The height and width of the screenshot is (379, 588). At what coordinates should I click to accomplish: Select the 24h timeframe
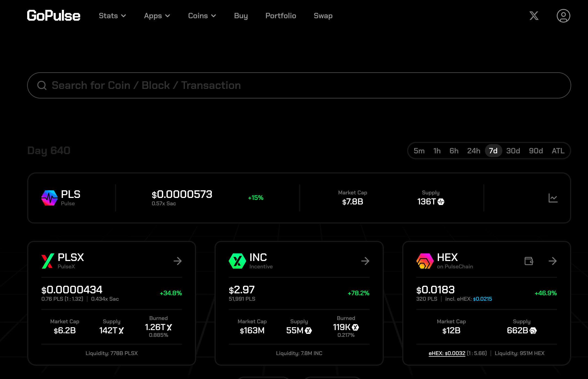[x=474, y=151]
